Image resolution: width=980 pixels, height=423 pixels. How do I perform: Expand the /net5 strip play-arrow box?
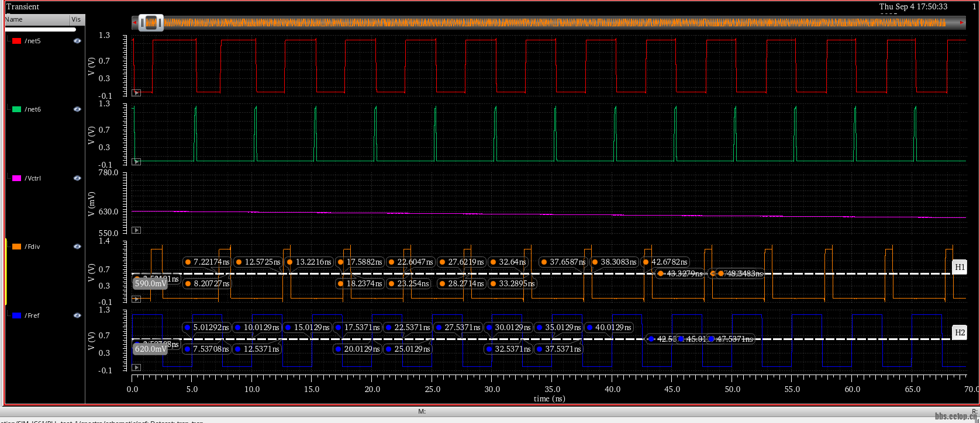tap(136, 93)
